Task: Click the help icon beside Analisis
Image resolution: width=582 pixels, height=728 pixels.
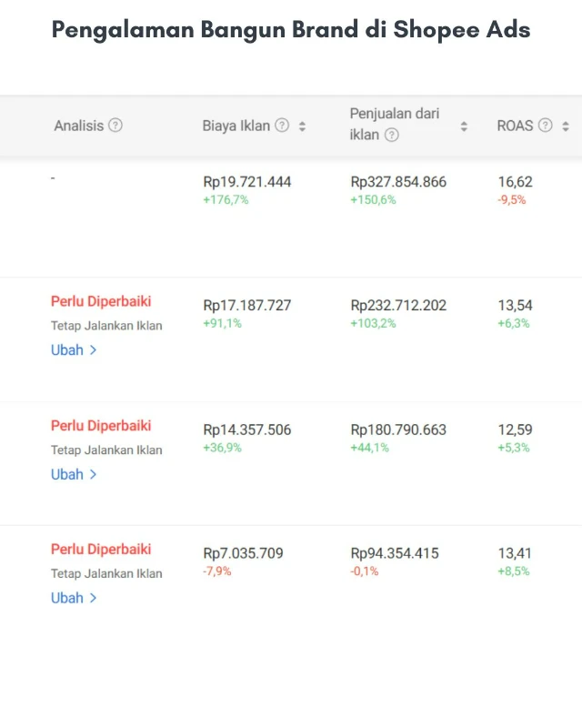Action: 115,126
